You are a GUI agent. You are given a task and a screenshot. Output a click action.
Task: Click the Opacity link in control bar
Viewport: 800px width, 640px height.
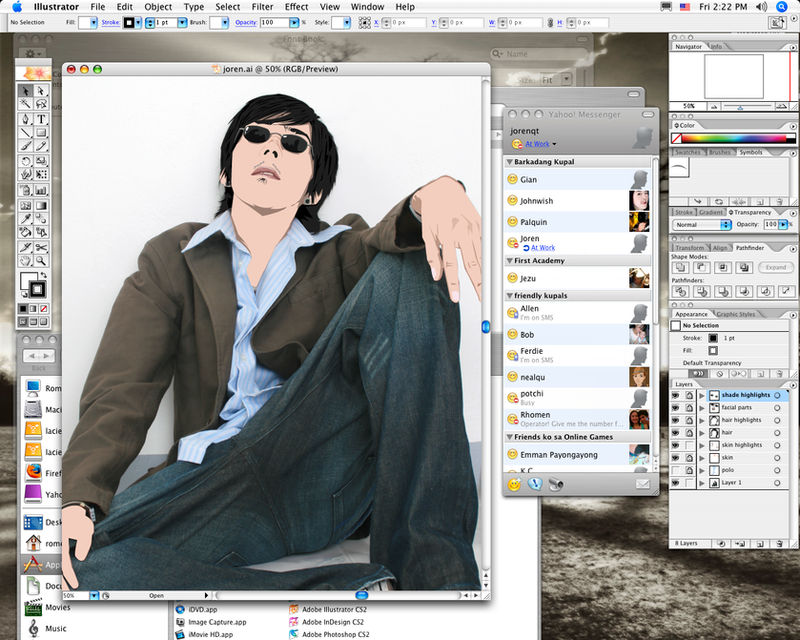(x=245, y=22)
